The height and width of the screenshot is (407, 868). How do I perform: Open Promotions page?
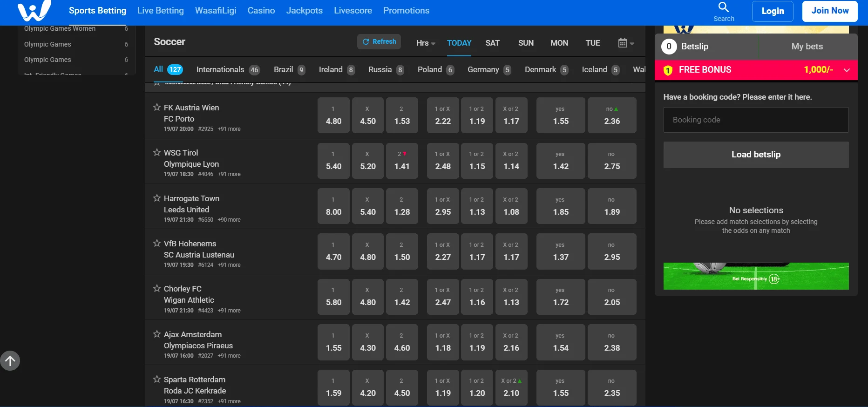pos(406,10)
